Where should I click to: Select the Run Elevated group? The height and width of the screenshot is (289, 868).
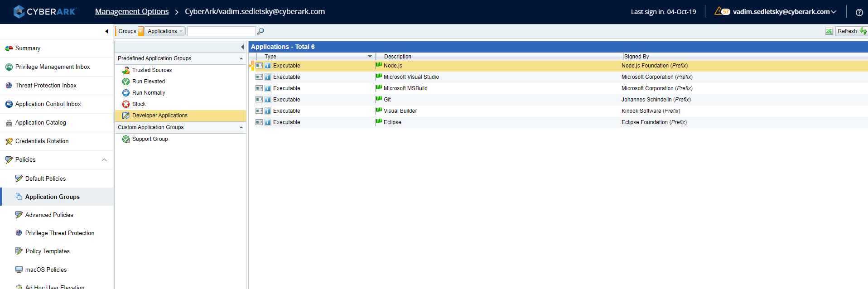(149, 82)
